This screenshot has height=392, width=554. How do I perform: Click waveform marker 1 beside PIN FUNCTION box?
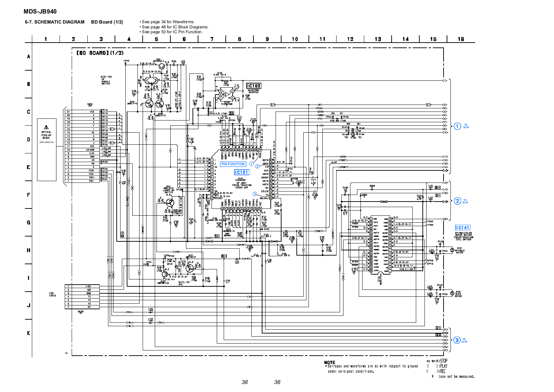[x=251, y=164]
